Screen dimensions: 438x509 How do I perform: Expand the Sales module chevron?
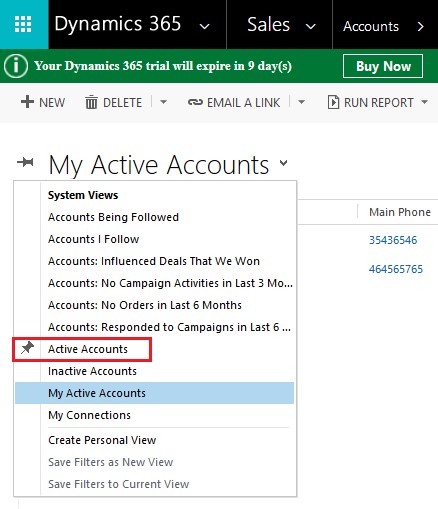[x=310, y=26]
